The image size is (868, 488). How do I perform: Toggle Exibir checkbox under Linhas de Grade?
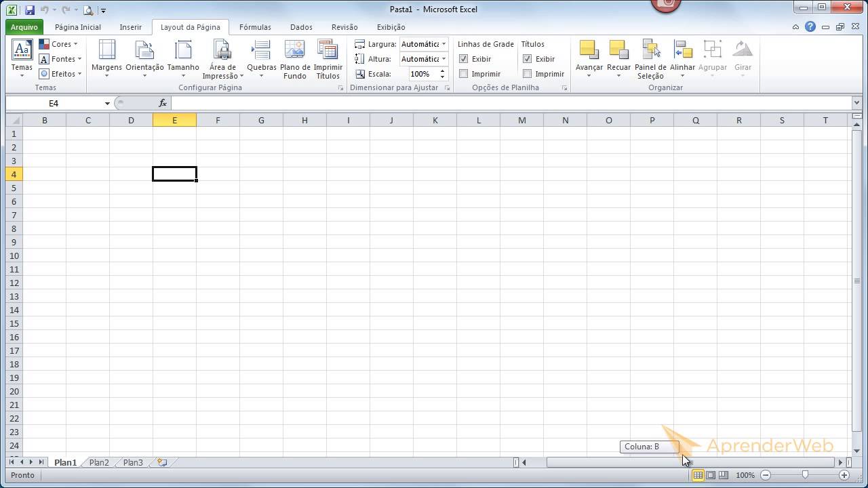click(x=464, y=59)
